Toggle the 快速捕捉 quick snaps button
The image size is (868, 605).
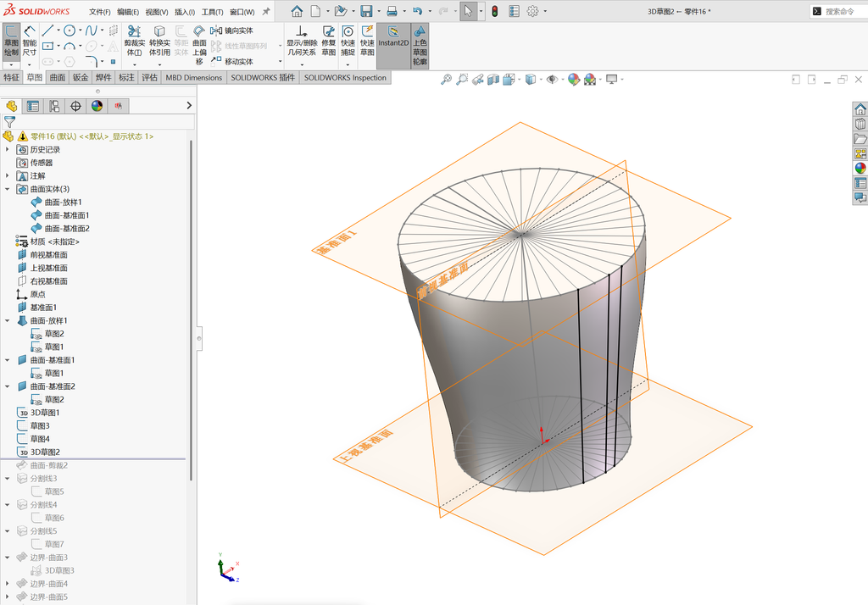click(x=348, y=41)
